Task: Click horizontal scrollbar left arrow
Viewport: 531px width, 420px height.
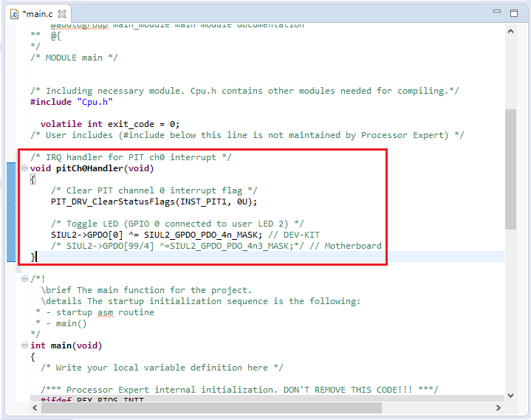Action: (35, 407)
